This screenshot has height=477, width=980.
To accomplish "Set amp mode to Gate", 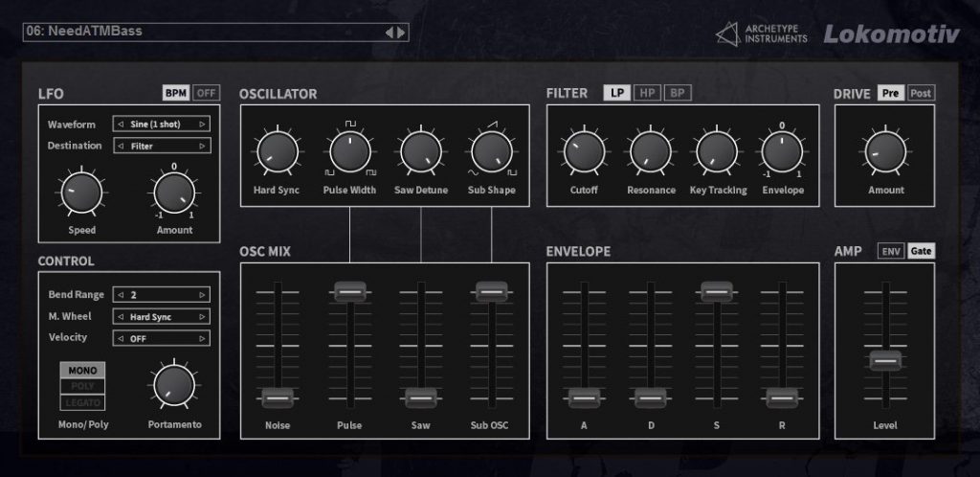I will (x=921, y=251).
